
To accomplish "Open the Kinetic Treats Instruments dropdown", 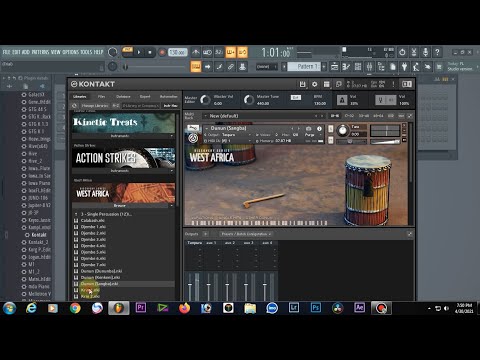I will click(x=123, y=136).
